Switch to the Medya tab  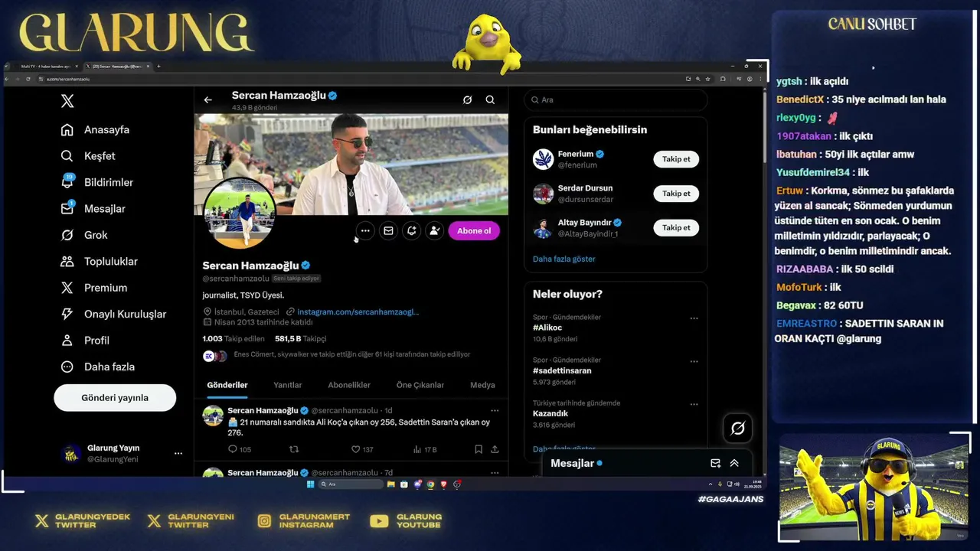click(x=482, y=385)
